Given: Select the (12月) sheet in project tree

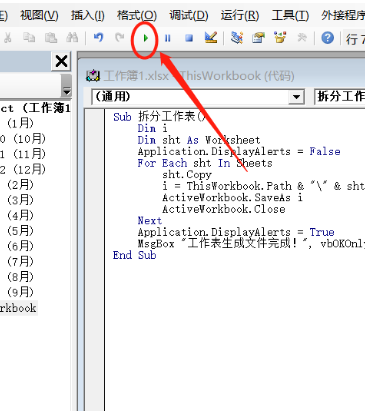Looking at the screenshot, I should tap(23, 170).
